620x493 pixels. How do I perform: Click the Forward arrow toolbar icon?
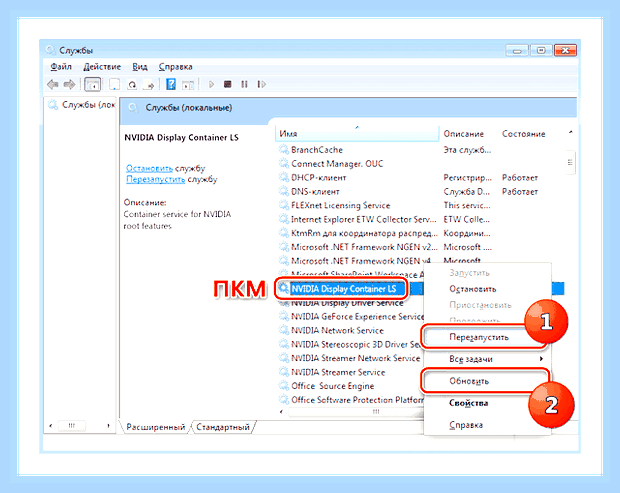tap(70, 84)
